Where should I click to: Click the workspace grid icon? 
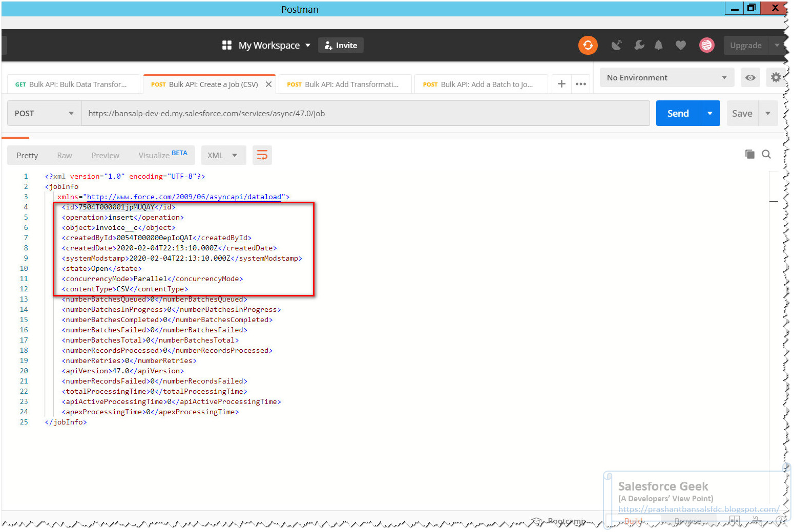point(227,45)
